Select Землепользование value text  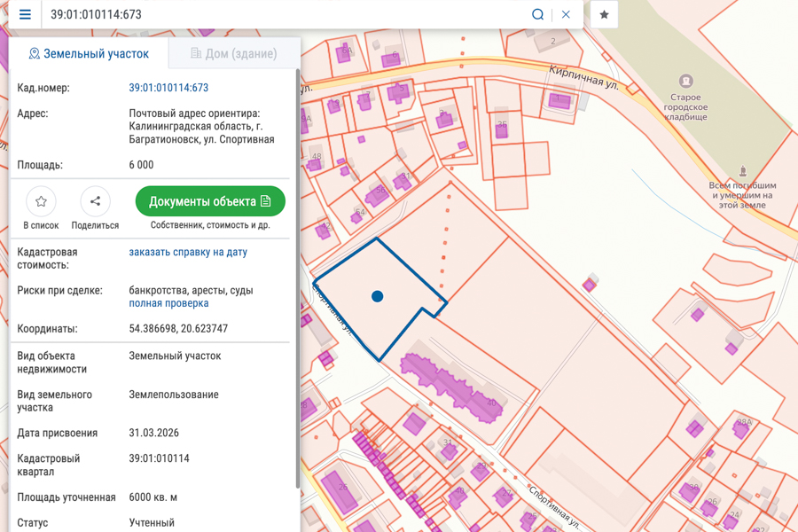(174, 395)
